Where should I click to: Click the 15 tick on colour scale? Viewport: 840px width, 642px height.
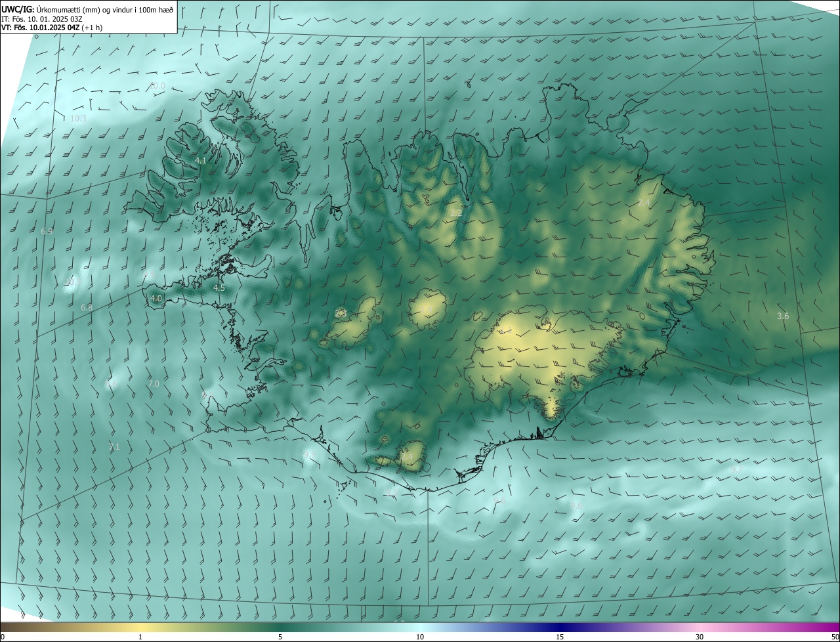coord(560,637)
